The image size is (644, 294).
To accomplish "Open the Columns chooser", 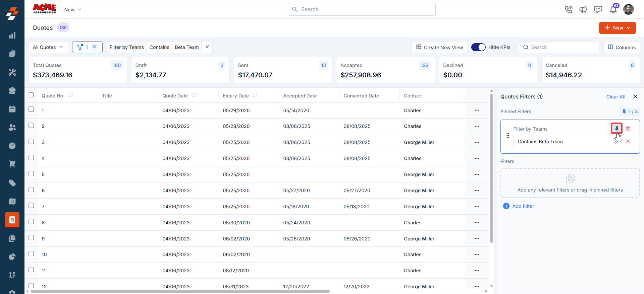I will (x=622, y=47).
